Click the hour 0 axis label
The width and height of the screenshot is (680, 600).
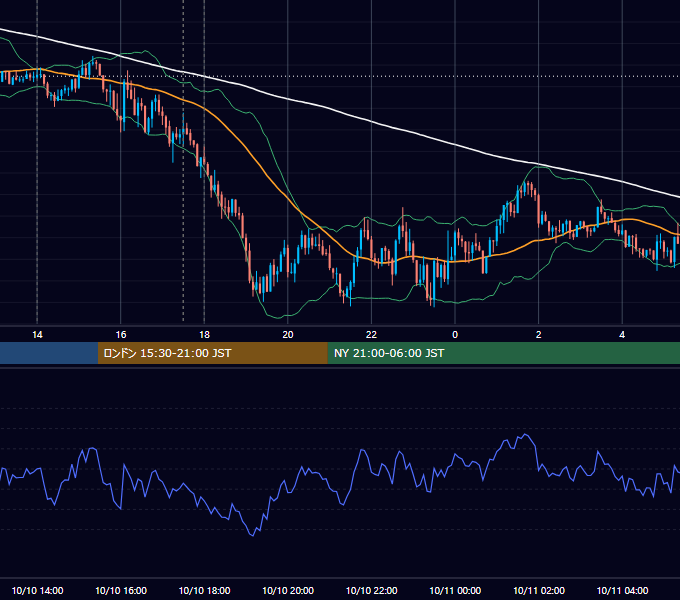pos(455,335)
